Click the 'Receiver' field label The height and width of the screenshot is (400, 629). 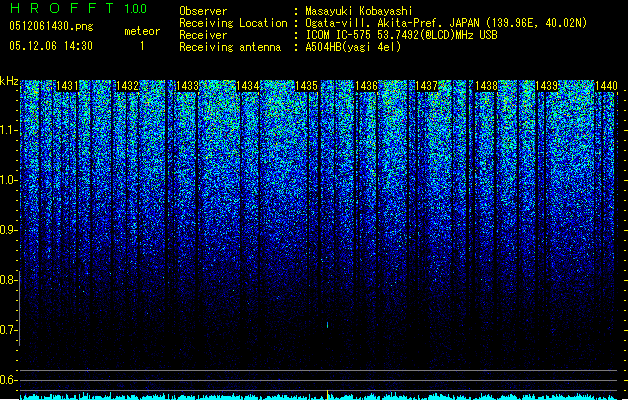203,35
